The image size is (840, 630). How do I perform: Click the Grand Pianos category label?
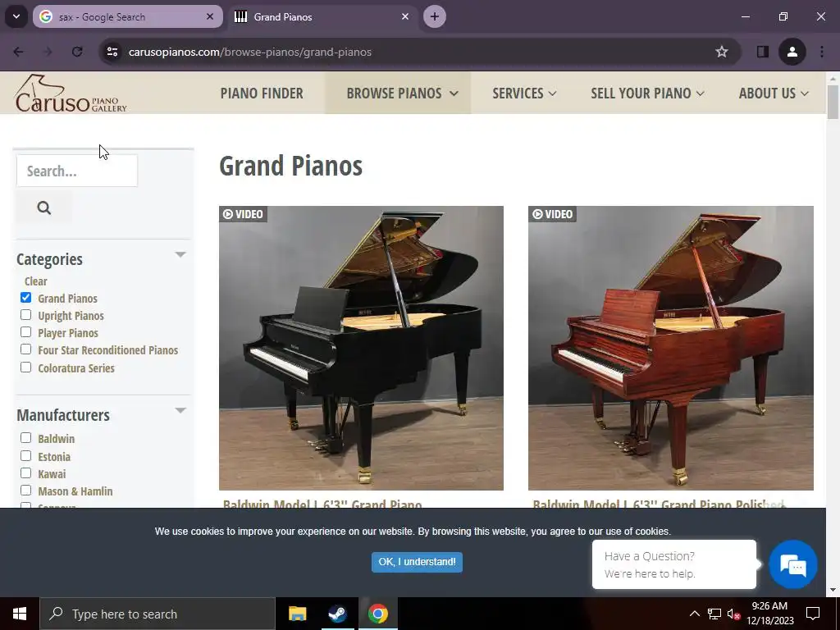pos(67,299)
